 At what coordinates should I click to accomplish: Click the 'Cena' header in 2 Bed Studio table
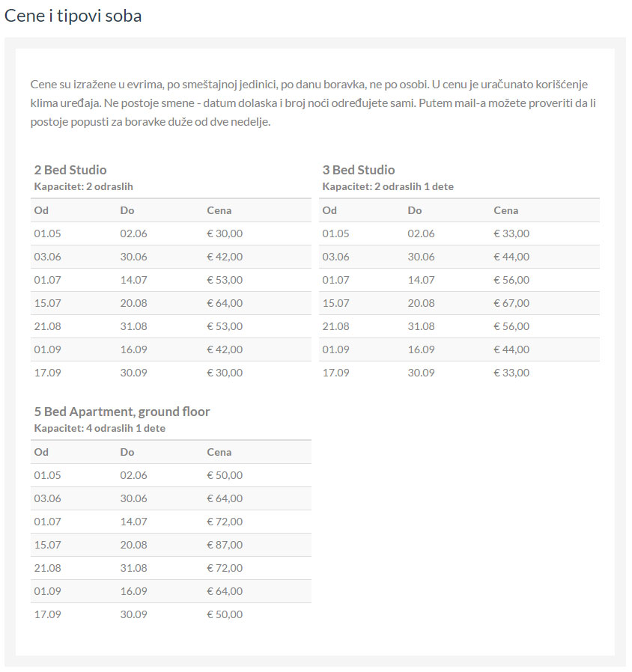tap(219, 210)
